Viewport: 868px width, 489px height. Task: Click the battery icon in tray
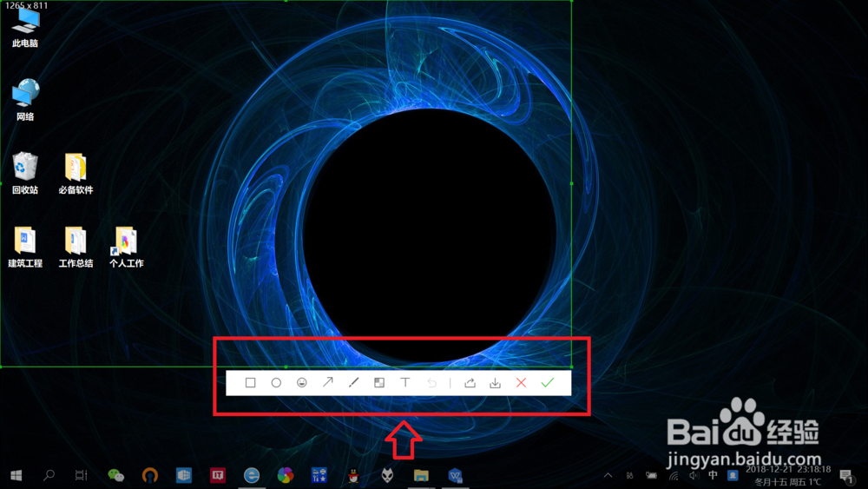(x=652, y=475)
